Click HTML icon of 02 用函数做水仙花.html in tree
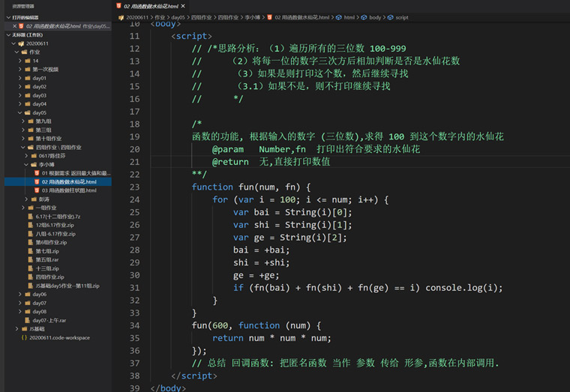This screenshot has width=570, height=392. tap(37, 181)
